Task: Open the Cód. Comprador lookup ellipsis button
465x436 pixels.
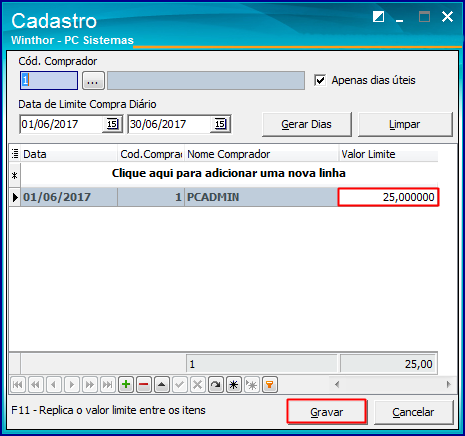Action: click(93, 80)
